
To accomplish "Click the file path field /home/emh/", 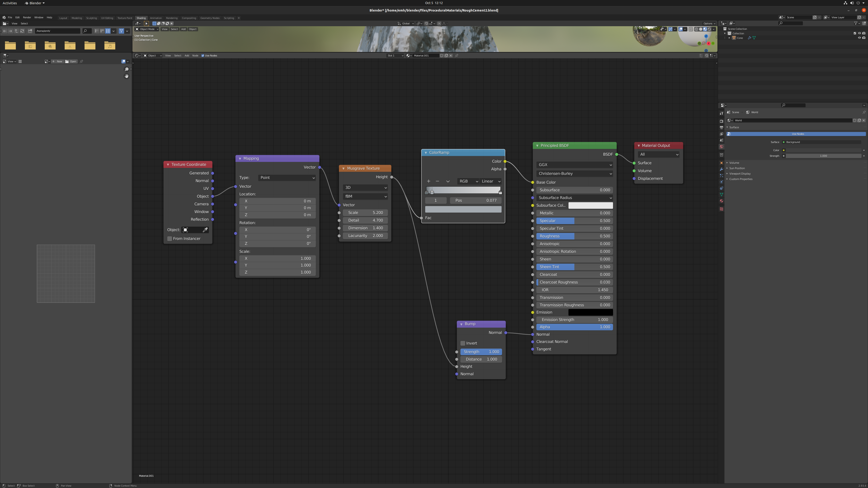I will (58, 31).
